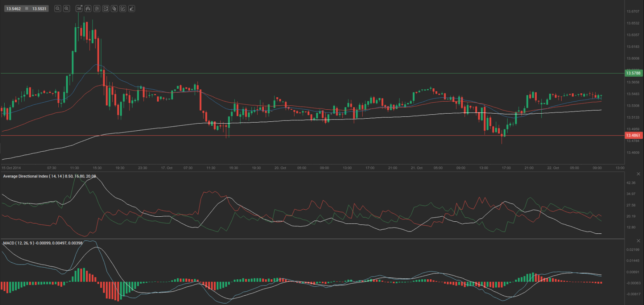Click the red 13.4861 price level tag
The image size is (644, 305).
633,135
